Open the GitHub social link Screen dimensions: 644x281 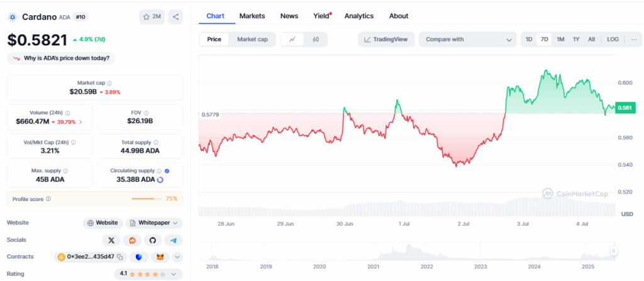(x=153, y=240)
